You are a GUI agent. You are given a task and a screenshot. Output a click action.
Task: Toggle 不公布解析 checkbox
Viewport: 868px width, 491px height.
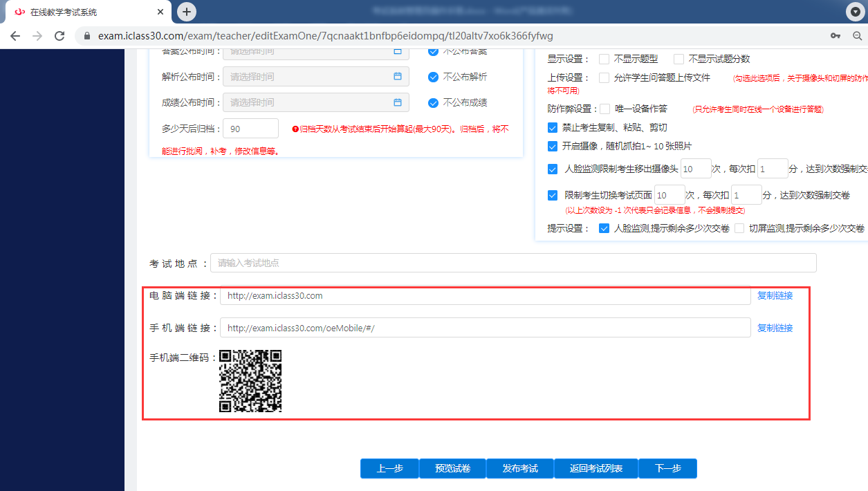pos(433,77)
